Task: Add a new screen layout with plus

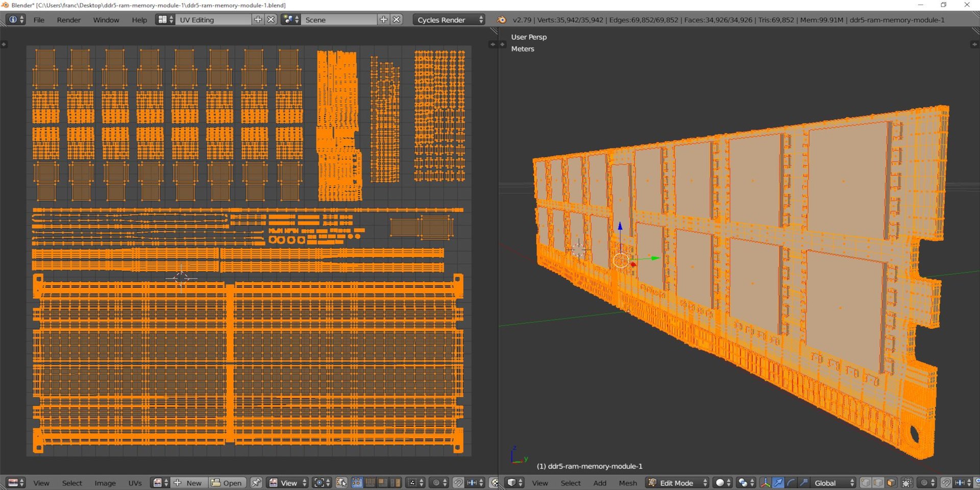Action: tap(258, 20)
